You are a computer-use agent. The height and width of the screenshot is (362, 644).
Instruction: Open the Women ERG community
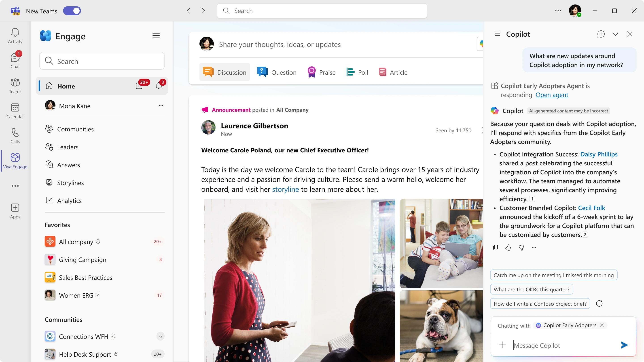[104, 295]
